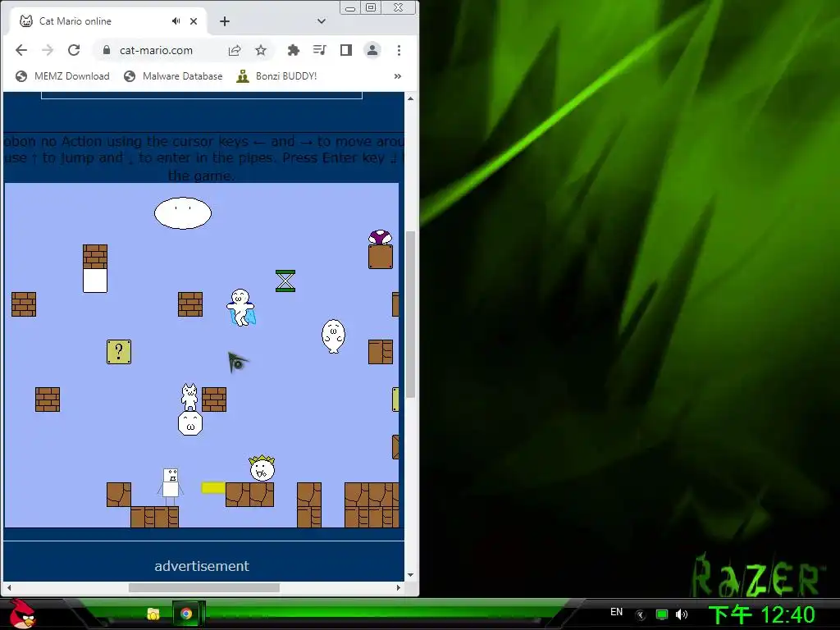Click the vertical scrollbar down arrow
This screenshot has height=630, width=840.
pos(410,575)
